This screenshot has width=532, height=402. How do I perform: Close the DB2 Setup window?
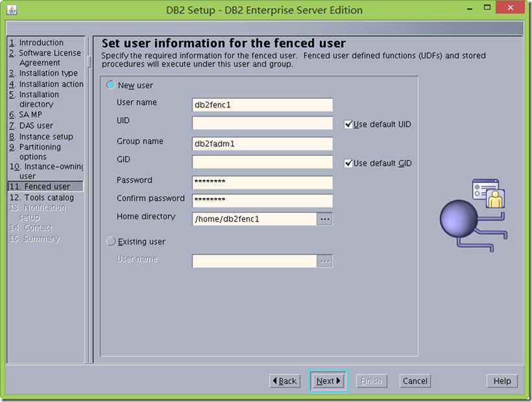coord(510,8)
